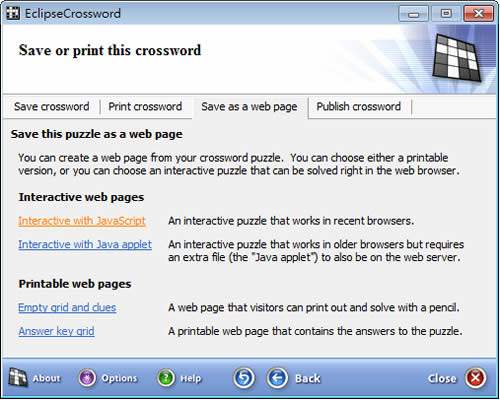
Task: Maximize the EclipseCrossword window
Action: (446, 14)
